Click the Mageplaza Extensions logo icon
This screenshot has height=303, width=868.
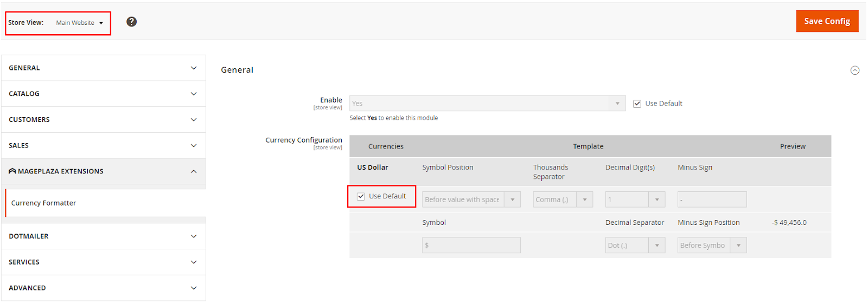point(12,171)
